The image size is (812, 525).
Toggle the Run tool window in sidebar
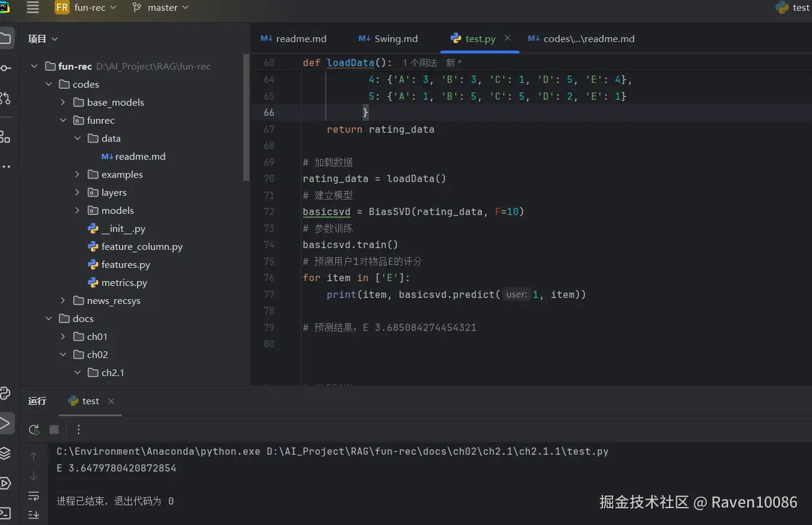(x=5, y=423)
